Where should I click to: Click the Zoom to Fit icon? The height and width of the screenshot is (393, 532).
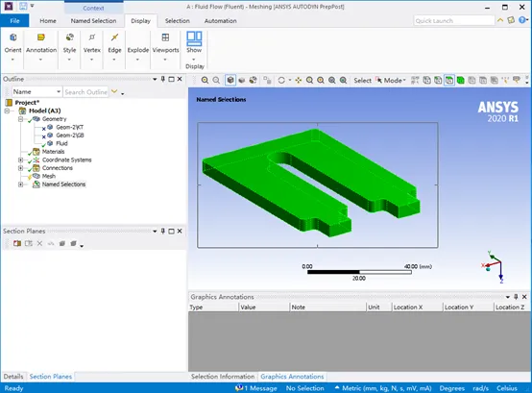point(332,80)
